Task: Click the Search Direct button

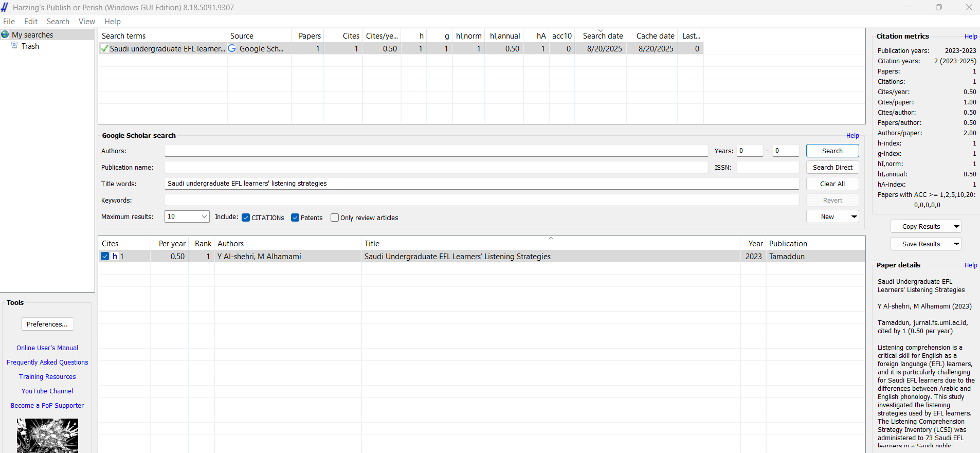Action: [832, 167]
